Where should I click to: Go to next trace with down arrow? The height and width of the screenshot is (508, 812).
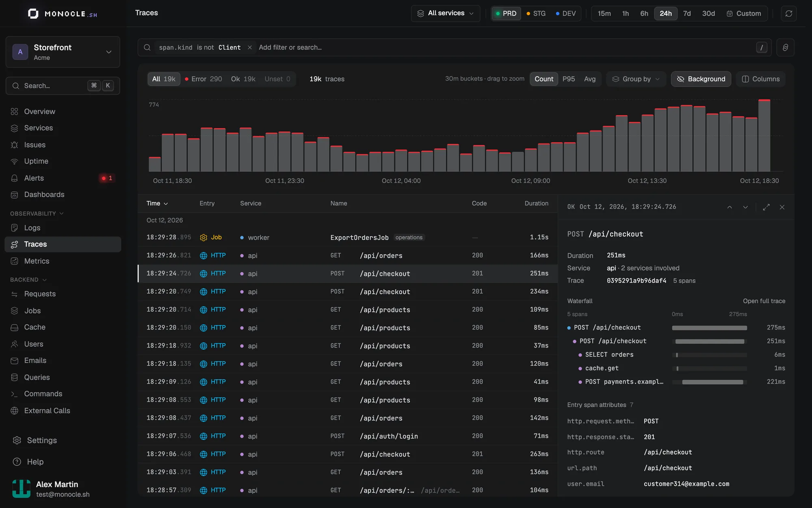coord(745,207)
